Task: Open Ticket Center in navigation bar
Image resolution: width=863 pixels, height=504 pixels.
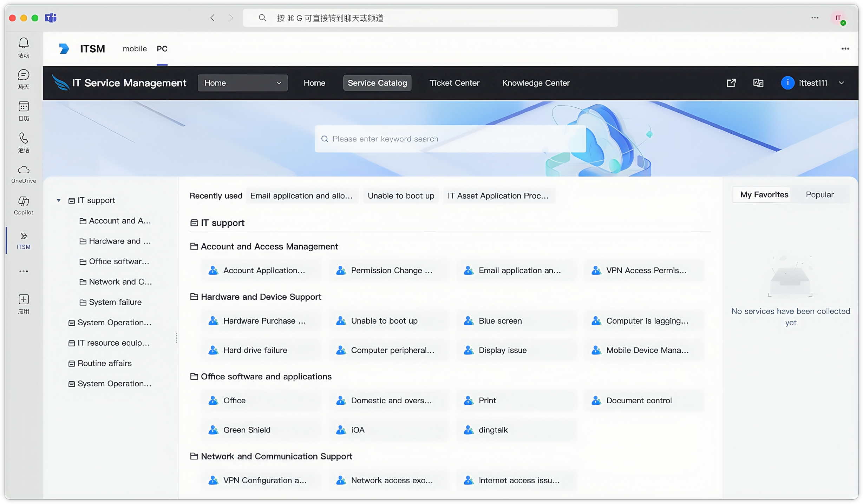Action: coord(454,83)
